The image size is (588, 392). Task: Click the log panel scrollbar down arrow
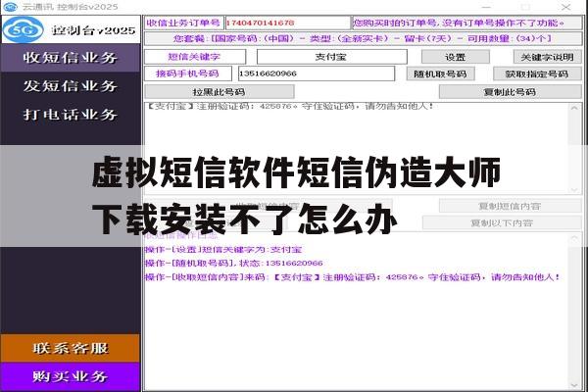tap(574, 385)
